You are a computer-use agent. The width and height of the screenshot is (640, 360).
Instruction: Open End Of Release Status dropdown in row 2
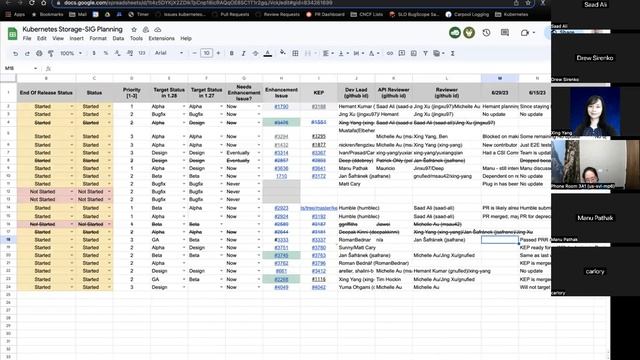point(72,107)
